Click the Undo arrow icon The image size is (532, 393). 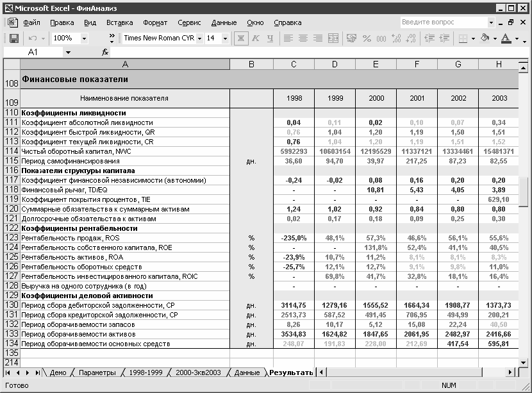pyautogui.click(x=33, y=38)
